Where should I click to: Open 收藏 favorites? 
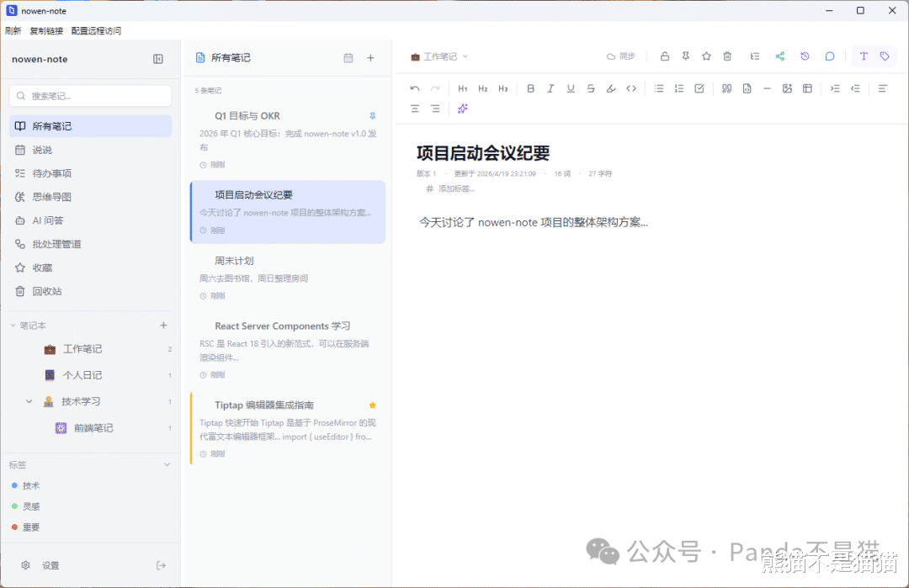[90, 268]
